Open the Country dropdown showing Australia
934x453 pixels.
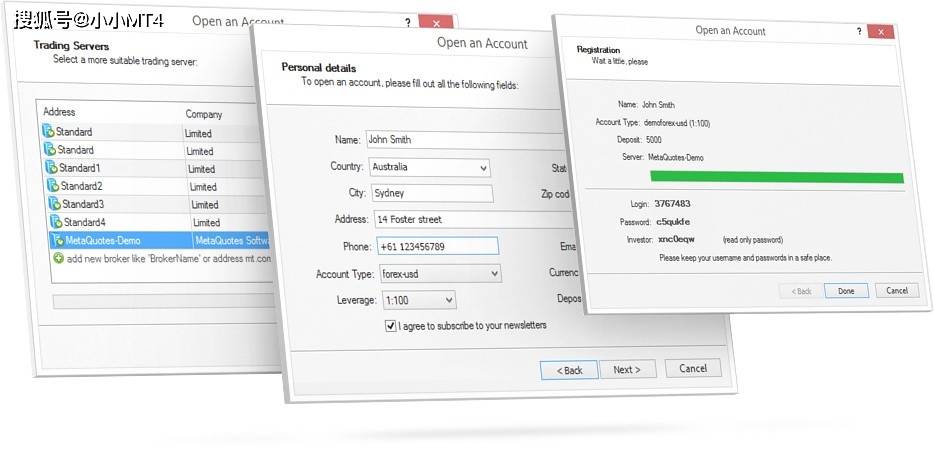(x=429, y=168)
